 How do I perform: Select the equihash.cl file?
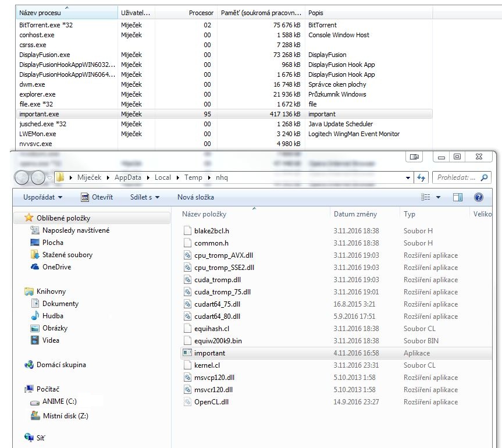pyautogui.click(x=212, y=329)
